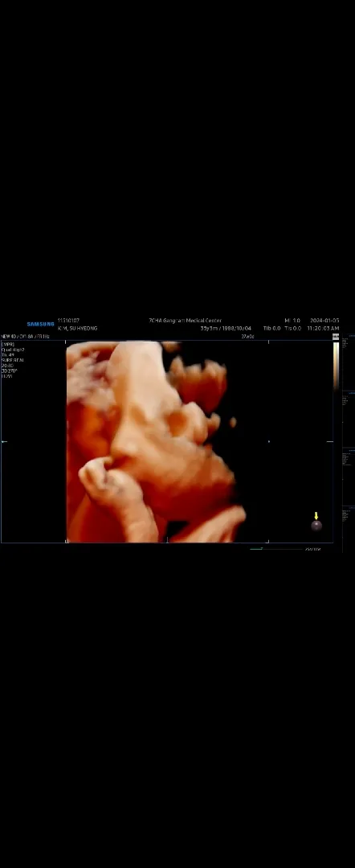Click the frame counter beside the progress bar

[312, 549]
